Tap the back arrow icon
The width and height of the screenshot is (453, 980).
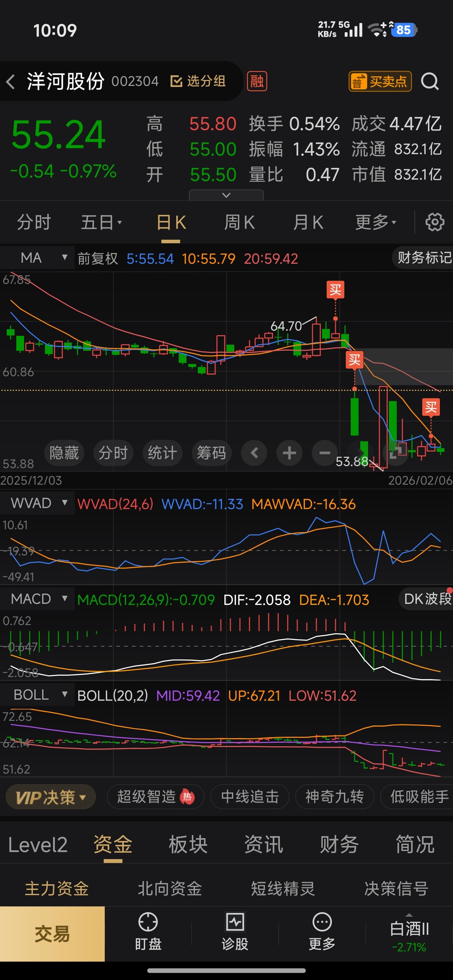(x=11, y=81)
